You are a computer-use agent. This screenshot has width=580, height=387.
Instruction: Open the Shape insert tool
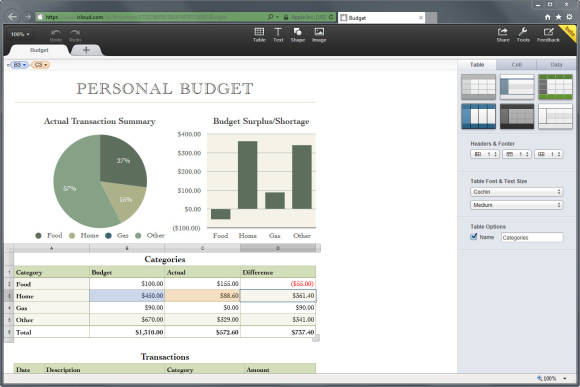(x=298, y=34)
